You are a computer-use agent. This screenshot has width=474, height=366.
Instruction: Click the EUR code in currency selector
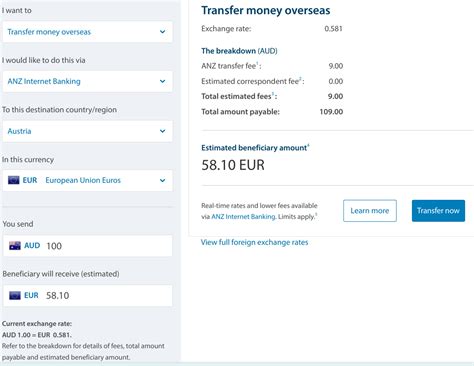pyautogui.click(x=30, y=180)
